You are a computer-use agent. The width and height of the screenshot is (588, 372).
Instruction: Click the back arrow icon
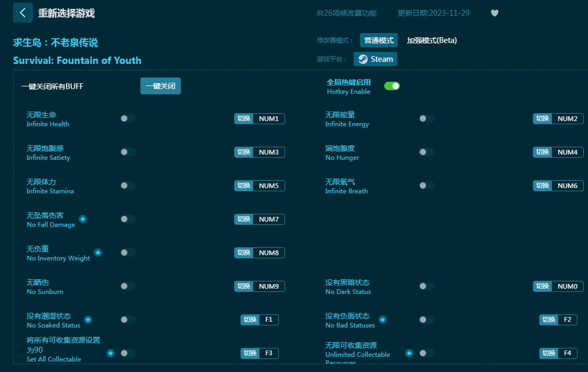point(23,13)
